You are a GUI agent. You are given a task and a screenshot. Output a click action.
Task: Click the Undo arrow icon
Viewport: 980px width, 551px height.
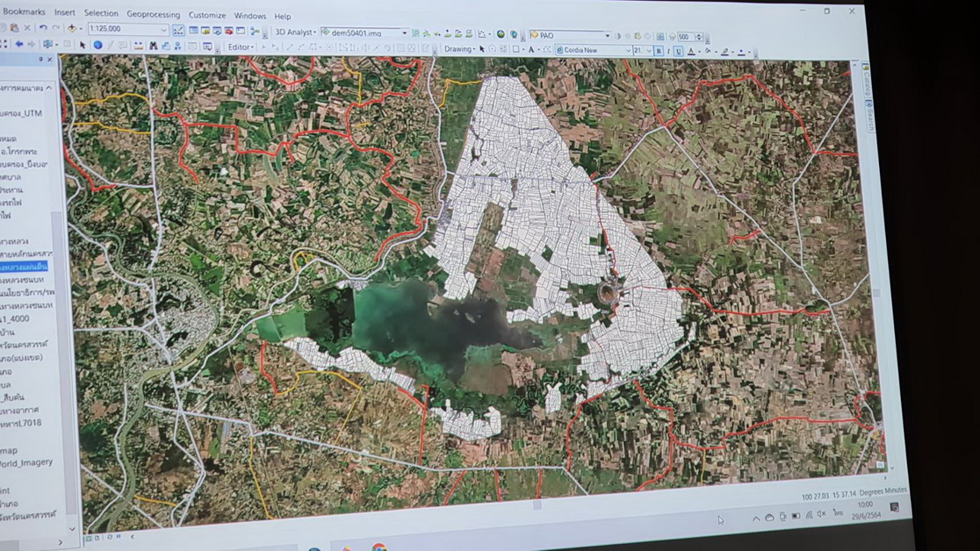pyautogui.click(x=43, y=28)
